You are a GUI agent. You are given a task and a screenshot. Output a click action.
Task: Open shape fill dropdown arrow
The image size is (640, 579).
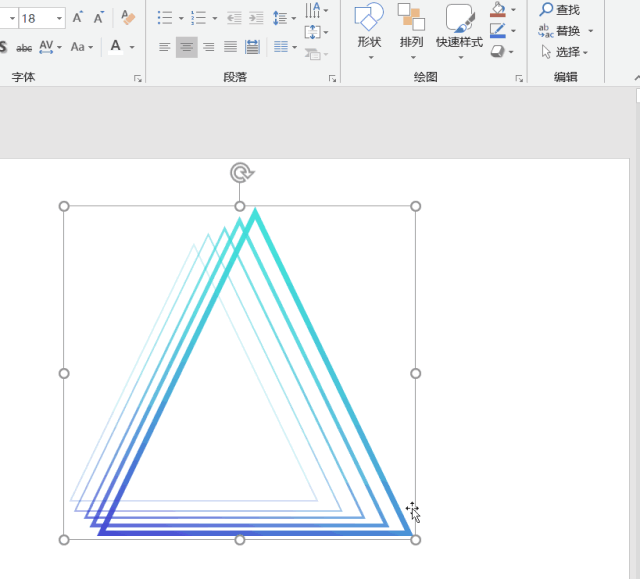513,10
